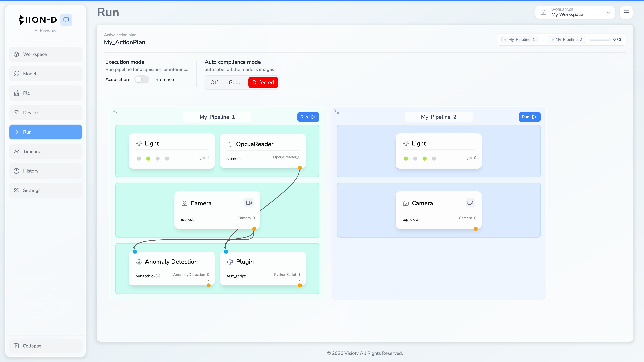This screenshot has height=362, width=644.
Task: Open Settings in the sidebar
Action: pos(46,190)
